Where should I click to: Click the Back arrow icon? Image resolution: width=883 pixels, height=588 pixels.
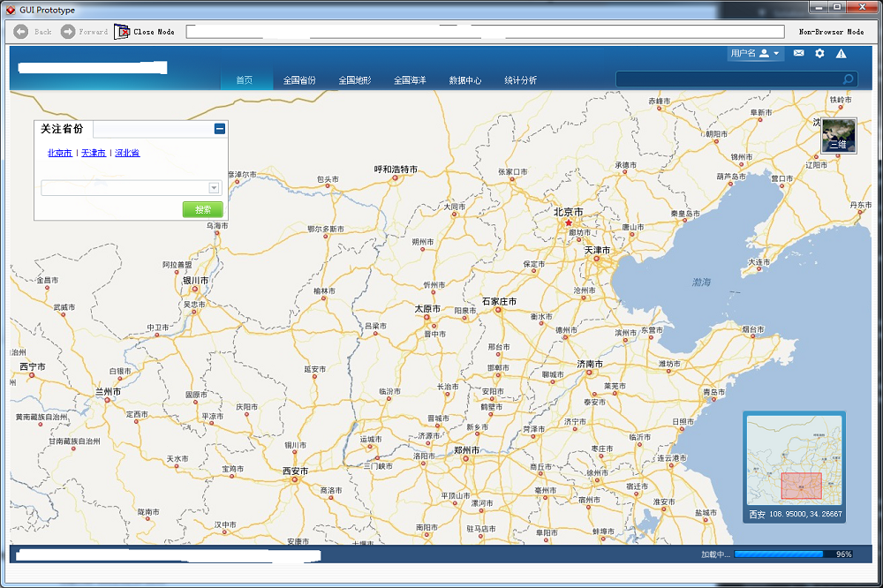click(21, 32)
